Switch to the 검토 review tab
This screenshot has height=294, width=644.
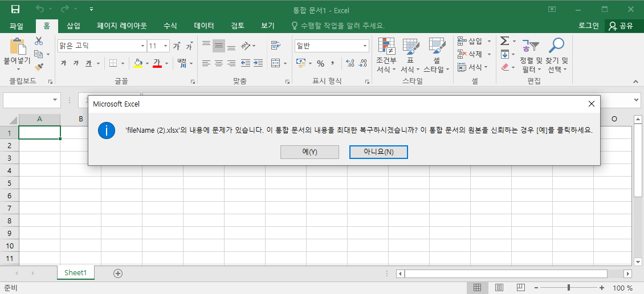(x=238, y=26)
